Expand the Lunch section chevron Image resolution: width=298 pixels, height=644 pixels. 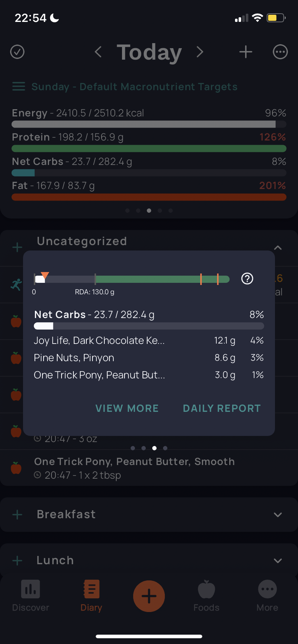(278, 561)
